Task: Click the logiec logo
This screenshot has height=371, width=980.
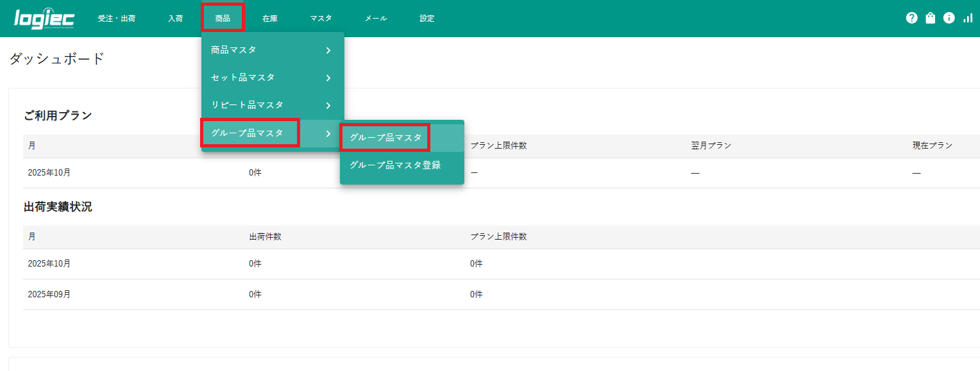Action: 44,19
